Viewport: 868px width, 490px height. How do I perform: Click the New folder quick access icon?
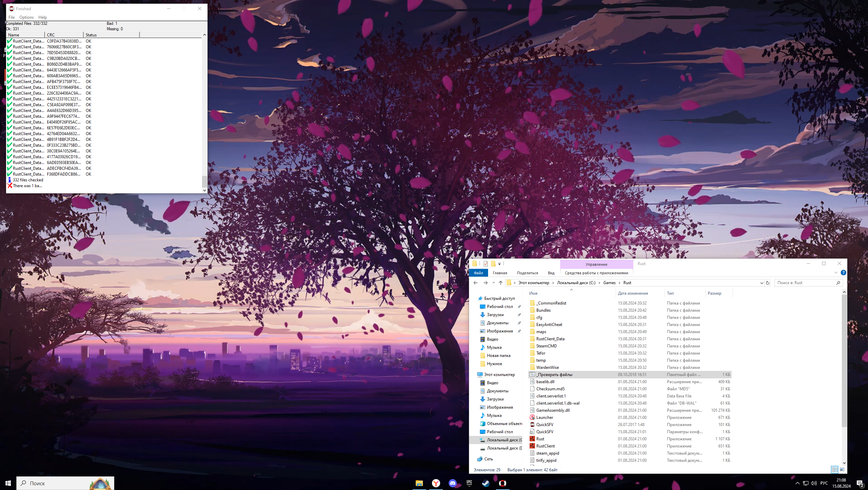point(493,264)
